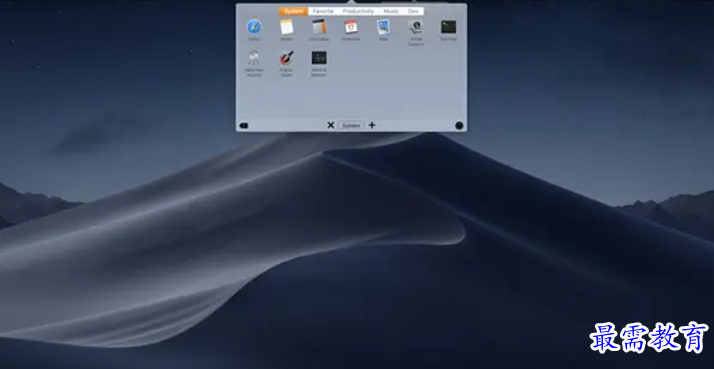The height and width of the screenshot is (369, 714).
Task: Add a new group with plus button
Action: (372, 125)
